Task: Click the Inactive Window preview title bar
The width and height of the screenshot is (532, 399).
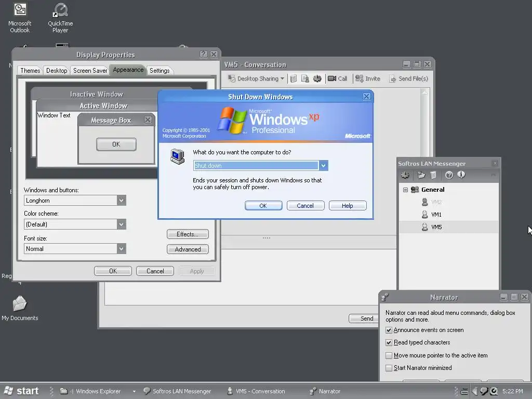Action: 97,94
